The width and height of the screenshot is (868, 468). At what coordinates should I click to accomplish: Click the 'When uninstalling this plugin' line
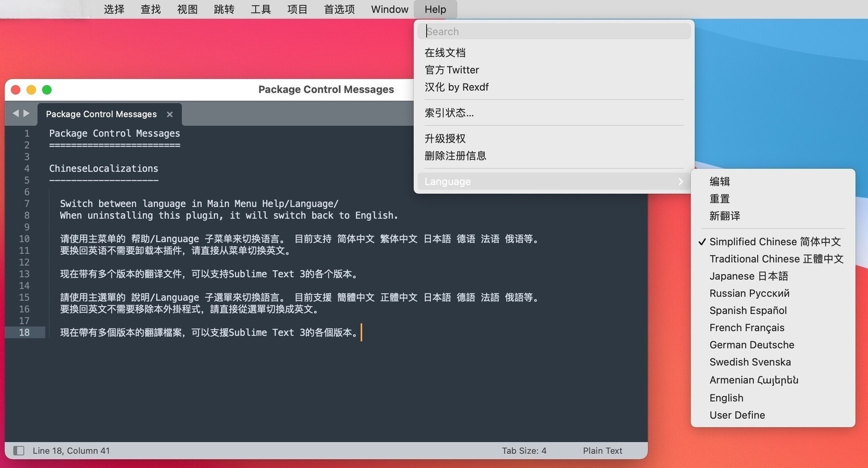point(229,215)
